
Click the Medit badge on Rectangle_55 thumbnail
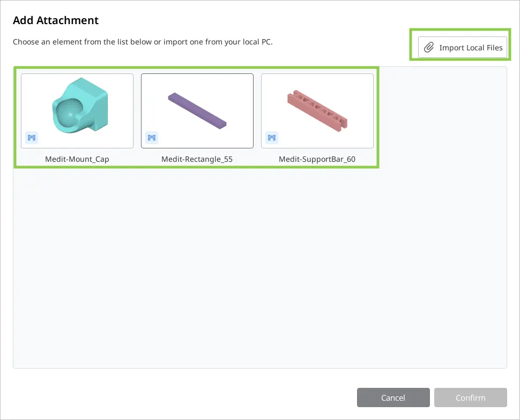pyautogui.click(x=152, y=137)
